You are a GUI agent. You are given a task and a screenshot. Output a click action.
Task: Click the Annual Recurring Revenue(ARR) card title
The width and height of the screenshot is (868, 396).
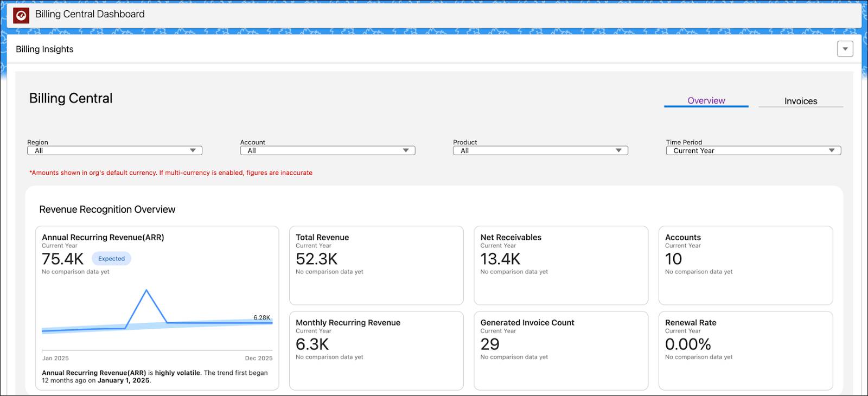pos(103,237)
